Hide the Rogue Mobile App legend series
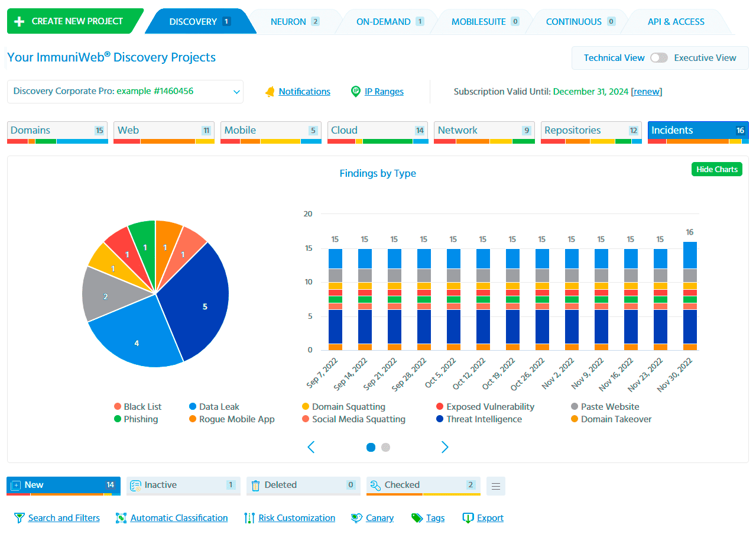 [232, 419]
